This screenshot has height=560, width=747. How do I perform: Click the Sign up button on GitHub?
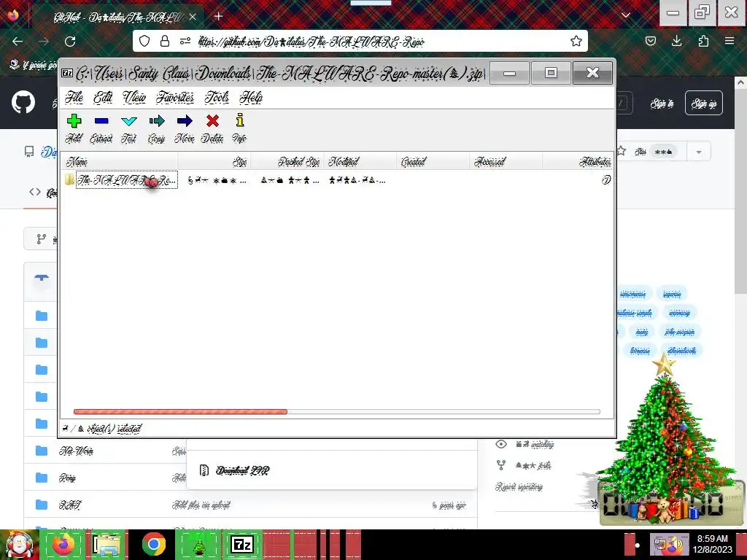(x=704, y=103)
